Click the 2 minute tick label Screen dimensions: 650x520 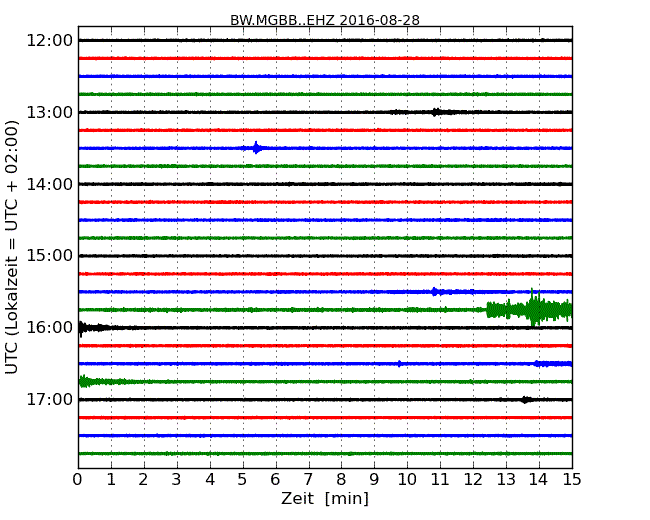(x=144, y=480)
